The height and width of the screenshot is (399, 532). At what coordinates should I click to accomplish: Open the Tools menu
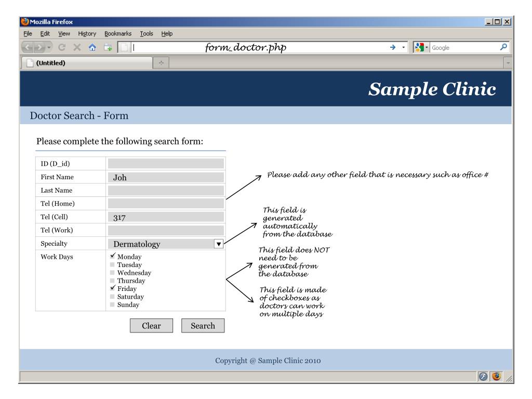[x=147, y=34]
